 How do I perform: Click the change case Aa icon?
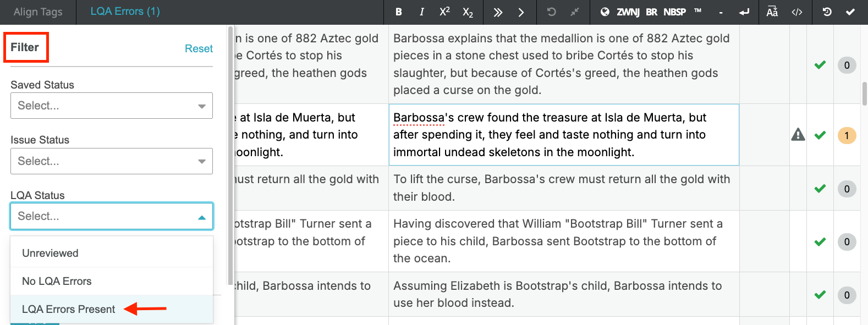tap(772, 12)
